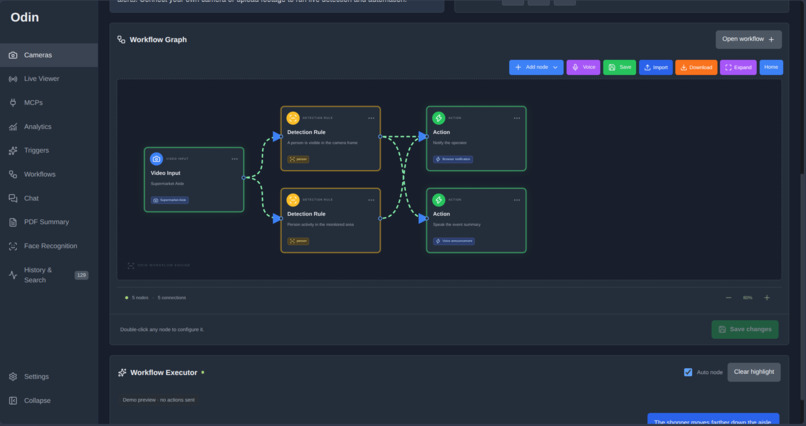Click output port of lower Detection Rule node
The width and height of the screenshot is (806, 426).
(x=380, y=218)
